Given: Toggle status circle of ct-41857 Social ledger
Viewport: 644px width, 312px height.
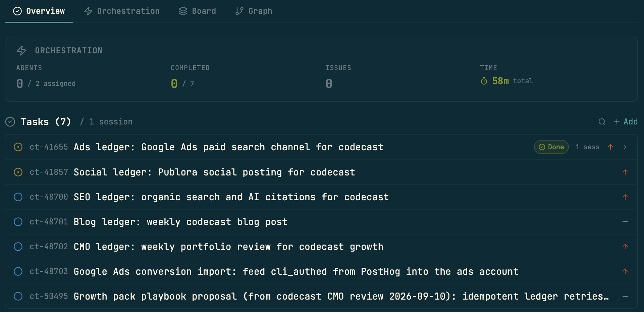Looking at the screenshot, I should click(x=18, y=172).
